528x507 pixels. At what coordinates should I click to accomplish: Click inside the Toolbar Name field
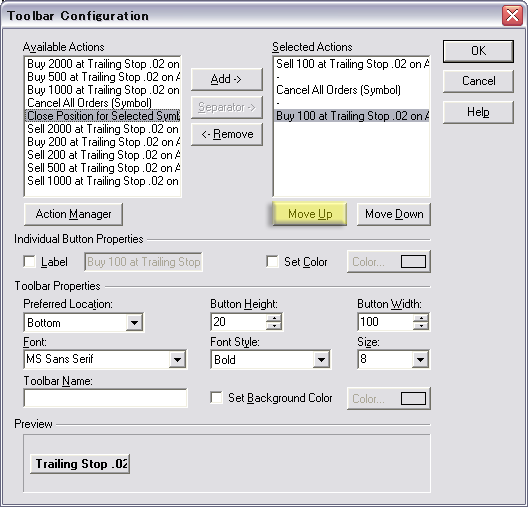105,398
